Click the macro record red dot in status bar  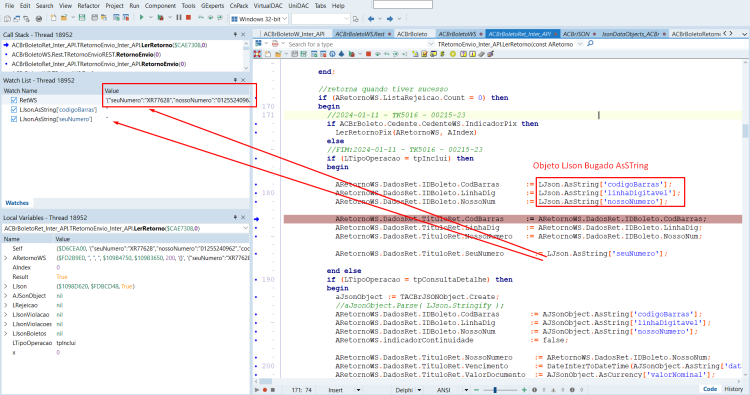click(x=265, y=390)
